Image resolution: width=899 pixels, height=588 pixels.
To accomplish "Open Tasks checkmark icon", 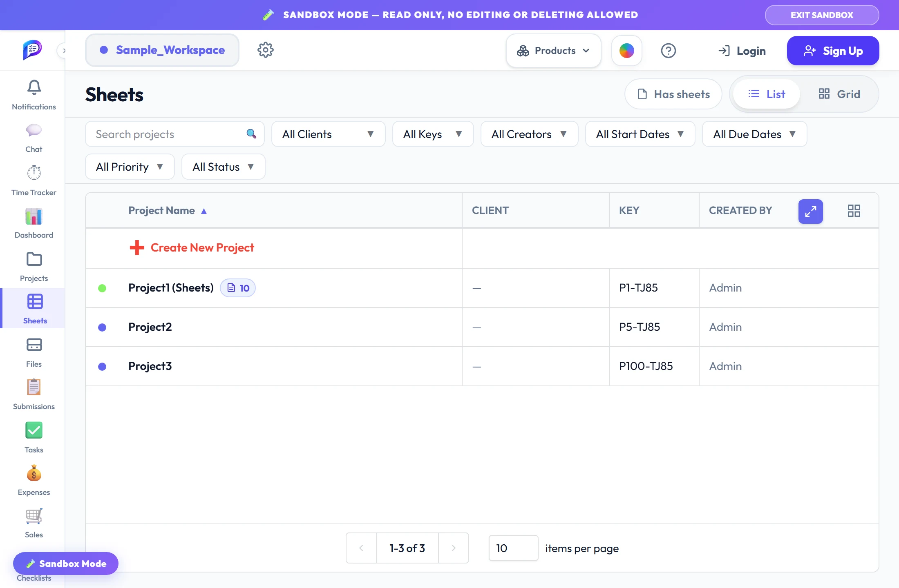I will click(x=34, y=430).
